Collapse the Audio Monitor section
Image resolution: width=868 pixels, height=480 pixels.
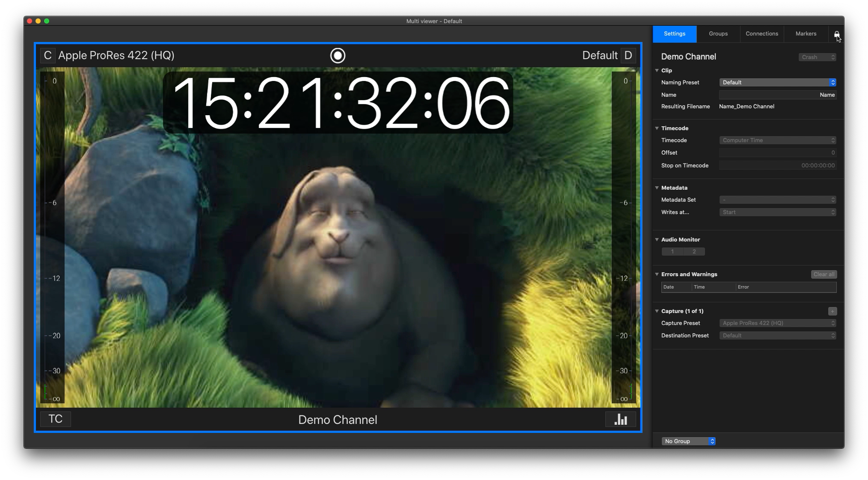click(x=657, y=240)
